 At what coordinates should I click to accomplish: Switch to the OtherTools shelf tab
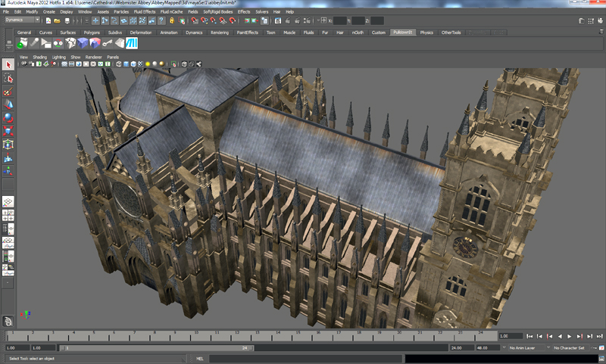[451, 33]
